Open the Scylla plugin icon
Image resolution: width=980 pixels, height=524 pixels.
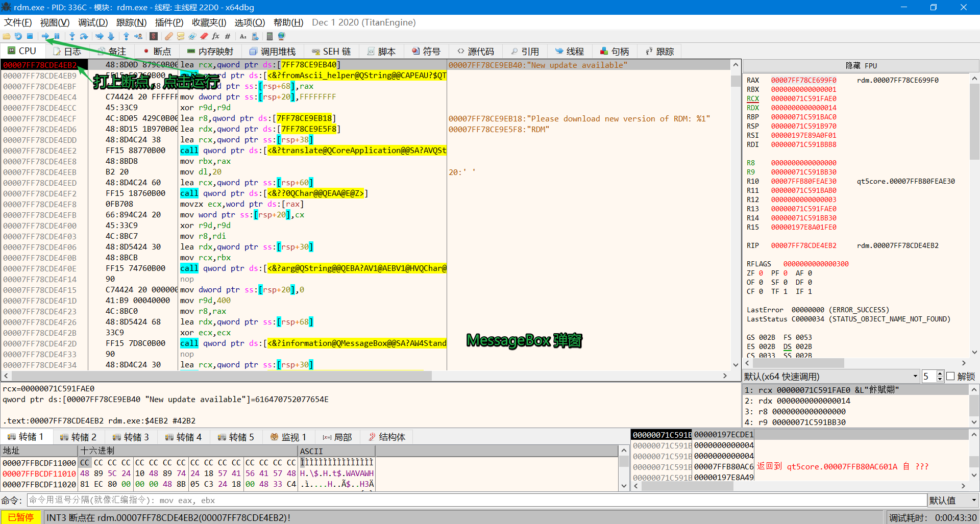[x=154, y=36]
